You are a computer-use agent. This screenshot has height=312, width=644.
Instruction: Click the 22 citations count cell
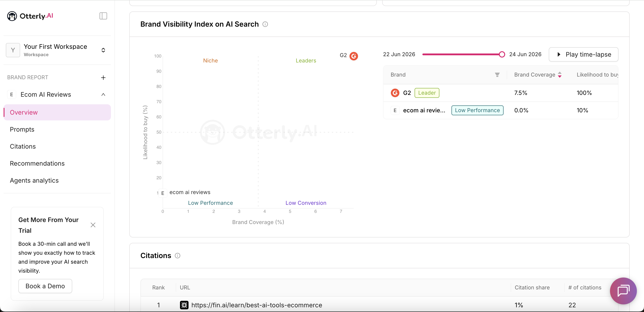click(572, 305)
